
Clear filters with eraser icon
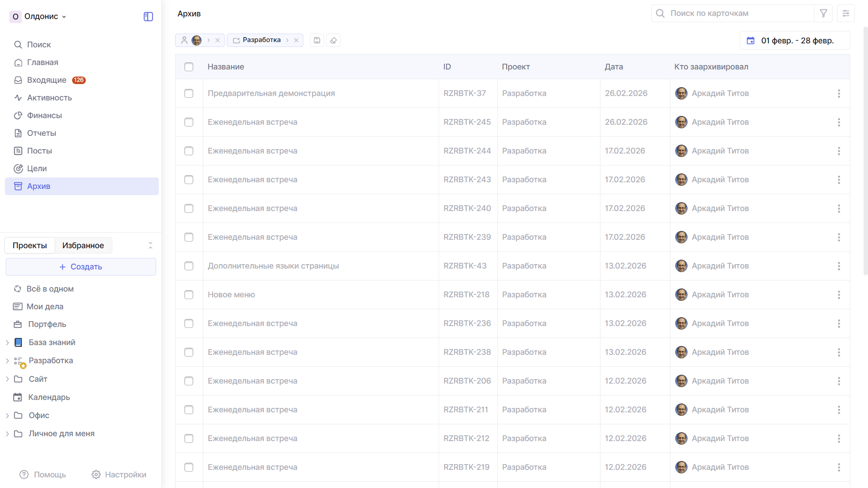tap(333, 40)
